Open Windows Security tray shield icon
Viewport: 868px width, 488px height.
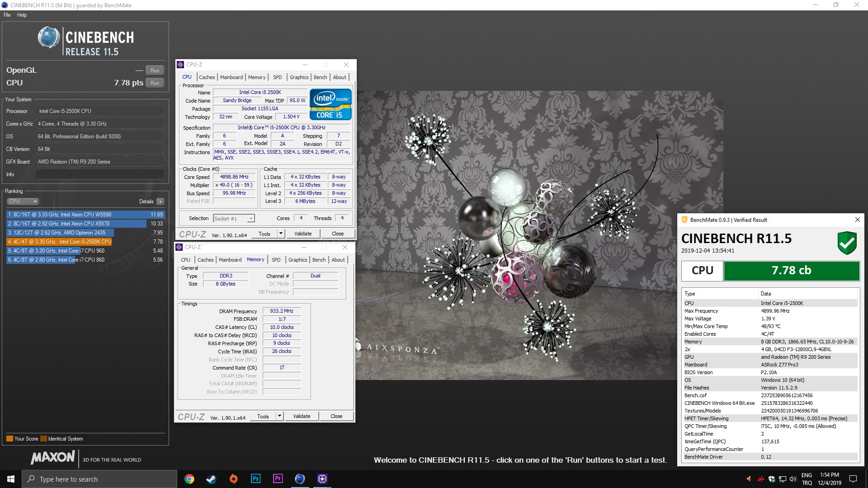(772, 479)
